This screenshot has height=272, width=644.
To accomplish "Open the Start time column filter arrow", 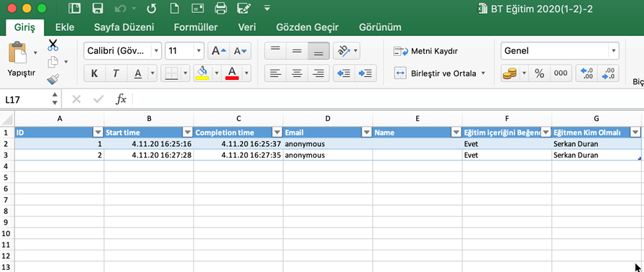I will 188,132.
